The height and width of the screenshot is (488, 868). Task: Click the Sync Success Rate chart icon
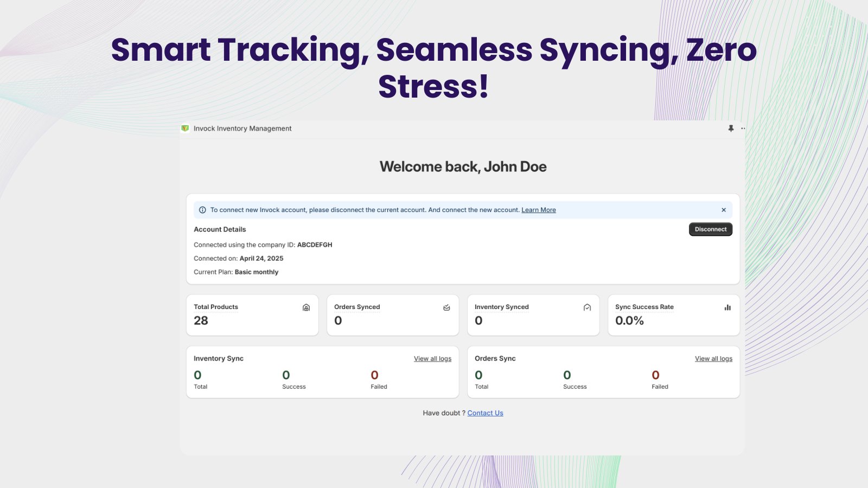click(727, 307)
